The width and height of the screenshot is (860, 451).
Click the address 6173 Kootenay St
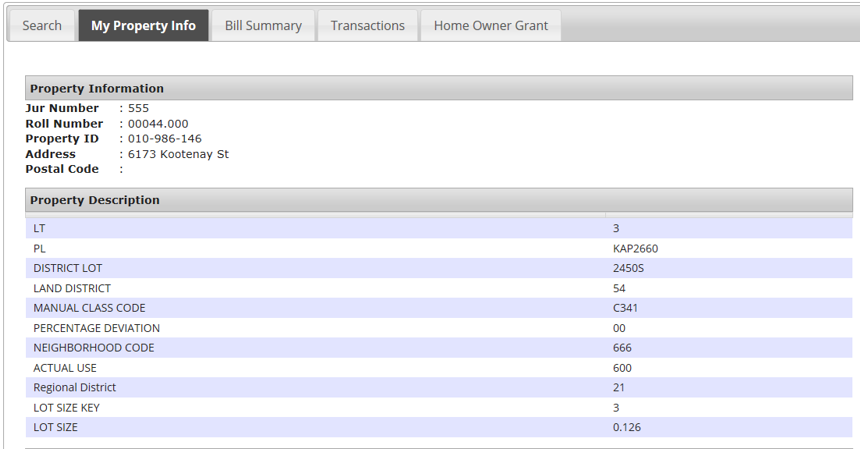(178, 154)
